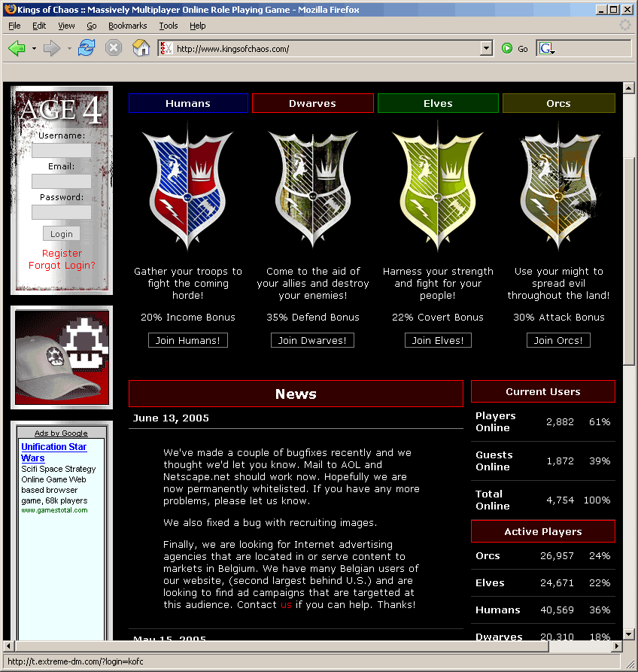Screen dimensions: 638x672
Task: Open the address bar history dropdown
Action: coord(486,49)
